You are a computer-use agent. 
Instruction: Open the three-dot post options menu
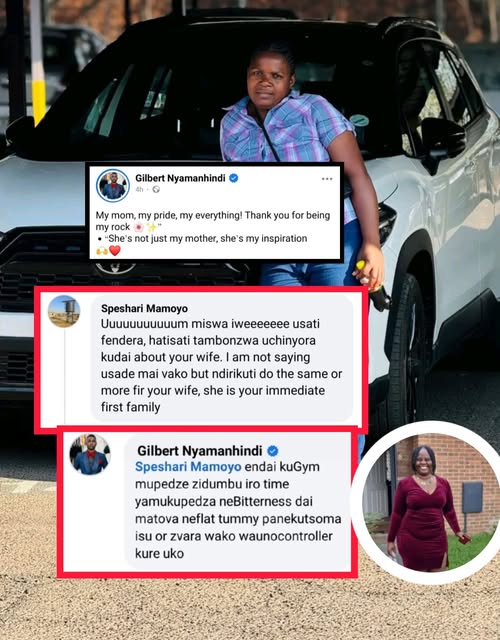pos(327,179)
